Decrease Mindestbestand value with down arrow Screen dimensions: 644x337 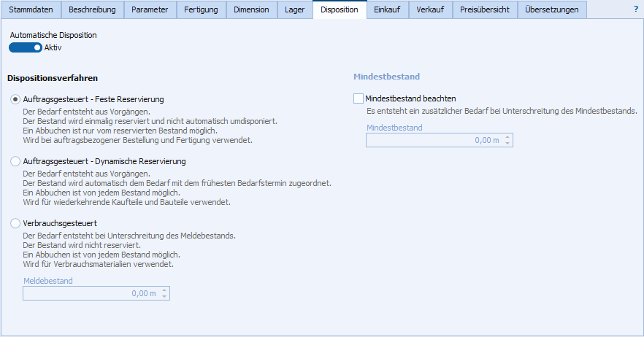[507, 143]
